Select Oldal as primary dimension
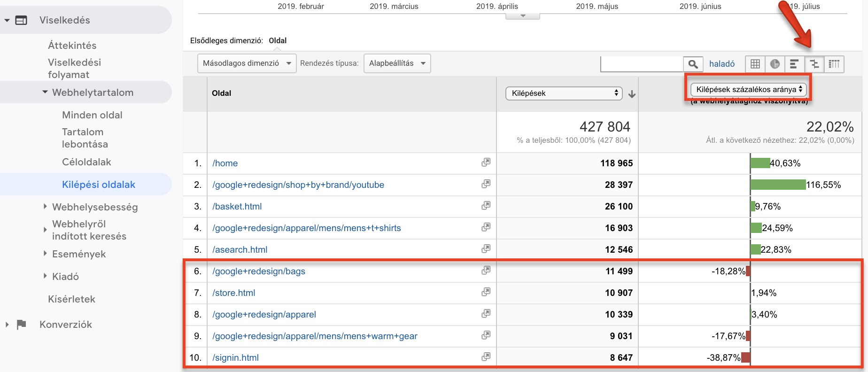Screen dimensions: 868x372 pyautogui.click(x=278, y=40)
